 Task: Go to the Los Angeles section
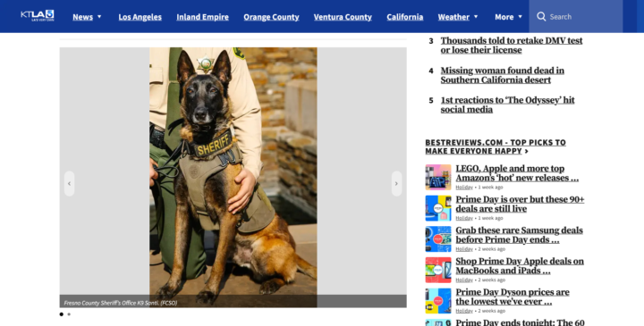pyautogui.click(x=140, y=17)
